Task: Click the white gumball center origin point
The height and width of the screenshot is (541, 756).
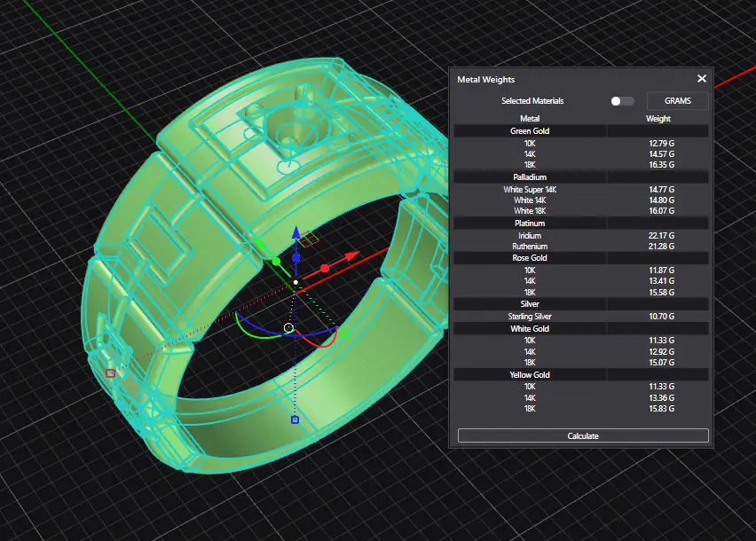Action: click(296, 282)
